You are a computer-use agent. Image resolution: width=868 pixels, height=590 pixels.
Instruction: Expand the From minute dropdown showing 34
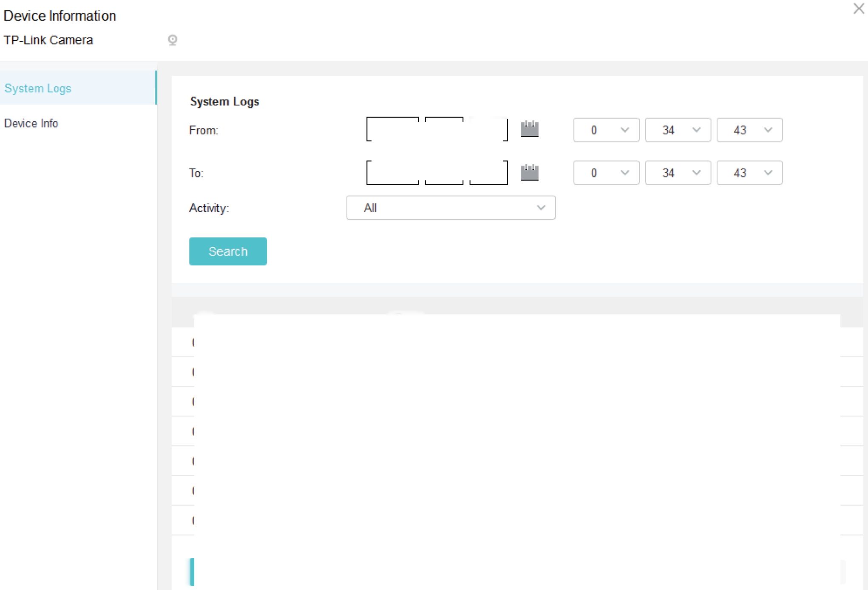coord(678,130)
